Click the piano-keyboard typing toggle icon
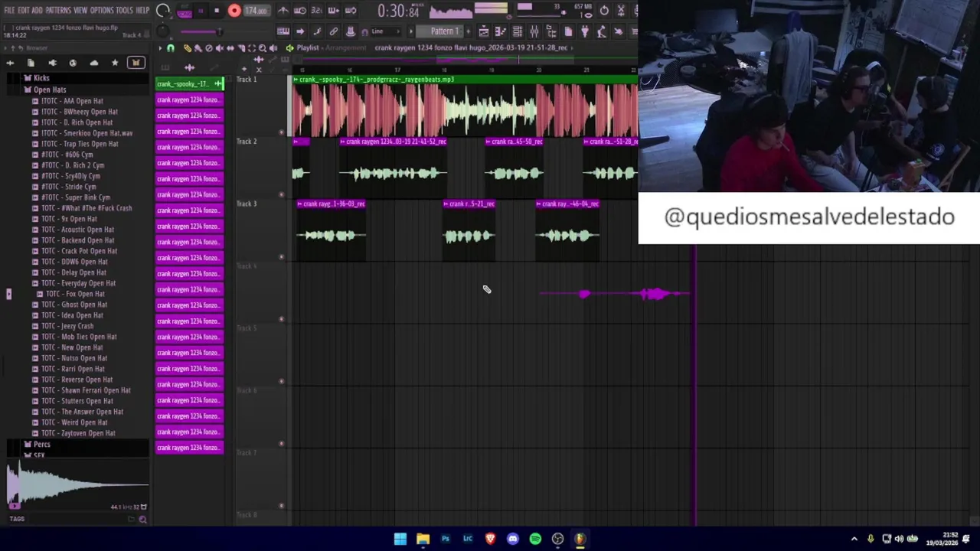The height and width of the screenshot is (551, 980). [283, 31]
